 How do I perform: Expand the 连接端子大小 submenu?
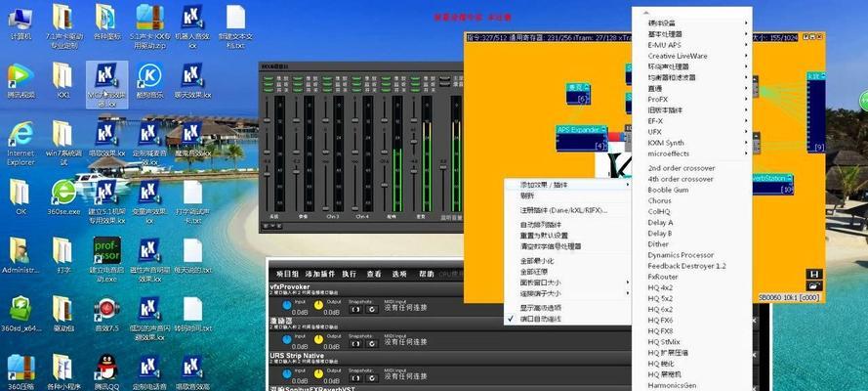point(567,293)
